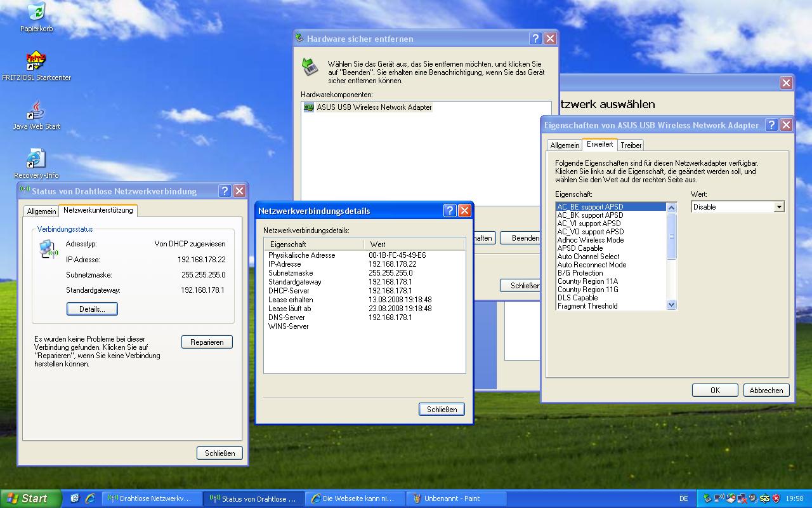Select DLS Capable property
The height and width of the screenshot is (508, 812).
pos(611,298)
